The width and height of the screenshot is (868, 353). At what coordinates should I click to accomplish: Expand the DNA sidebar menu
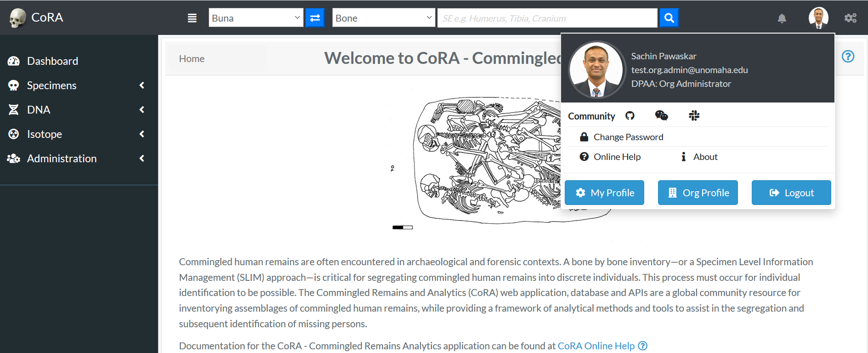(x=76, y=110)
